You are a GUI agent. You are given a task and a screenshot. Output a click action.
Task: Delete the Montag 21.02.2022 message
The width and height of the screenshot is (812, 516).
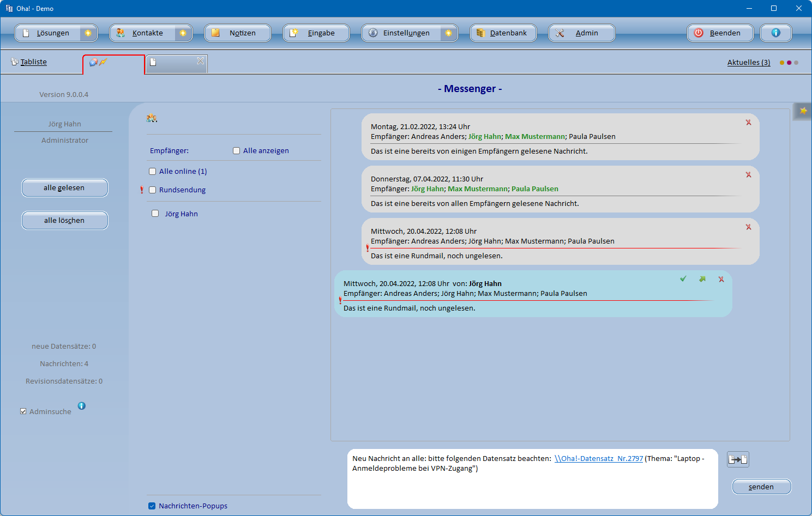click(748, 123)
